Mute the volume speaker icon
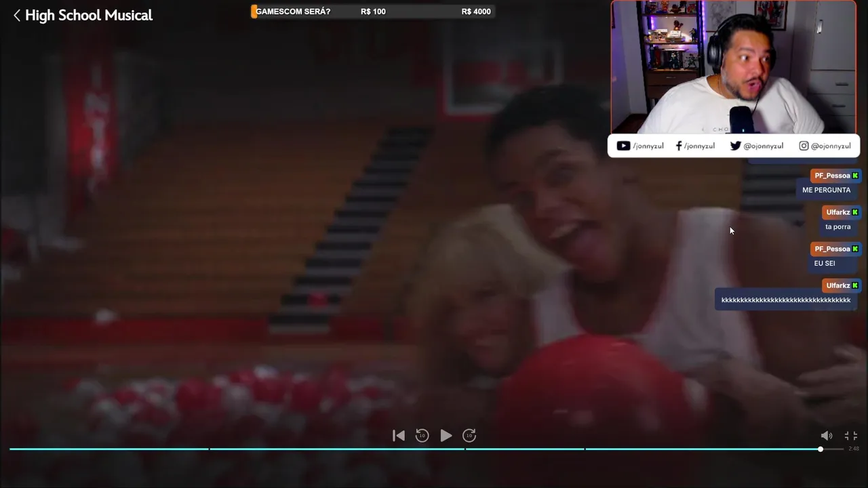 tap(826, 436)
